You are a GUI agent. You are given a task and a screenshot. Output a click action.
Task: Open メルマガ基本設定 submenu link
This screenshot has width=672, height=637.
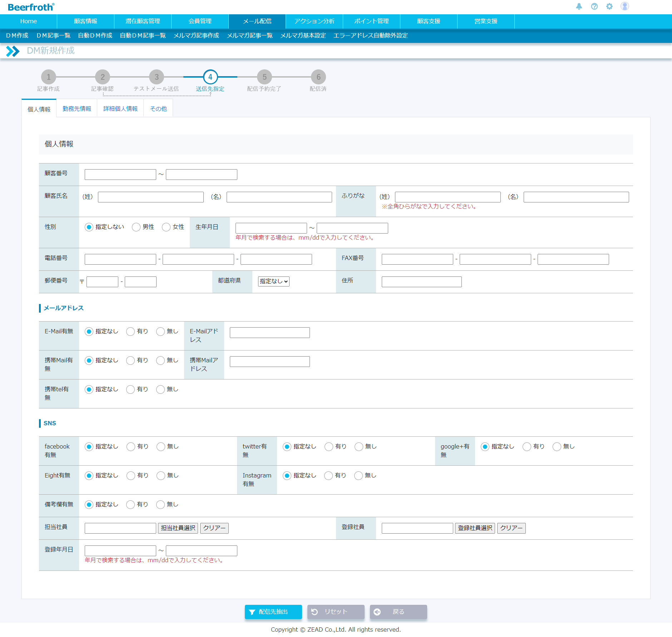[x=303, y=35]
